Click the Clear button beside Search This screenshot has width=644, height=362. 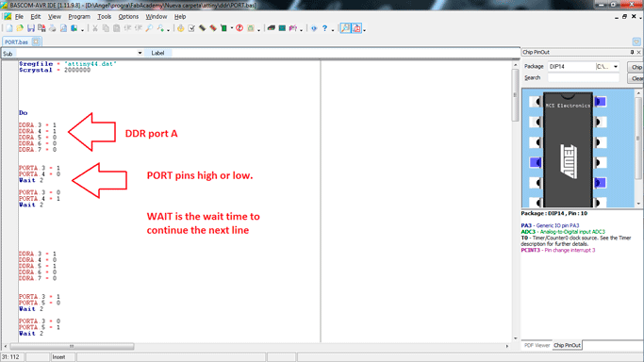(636, 78)
